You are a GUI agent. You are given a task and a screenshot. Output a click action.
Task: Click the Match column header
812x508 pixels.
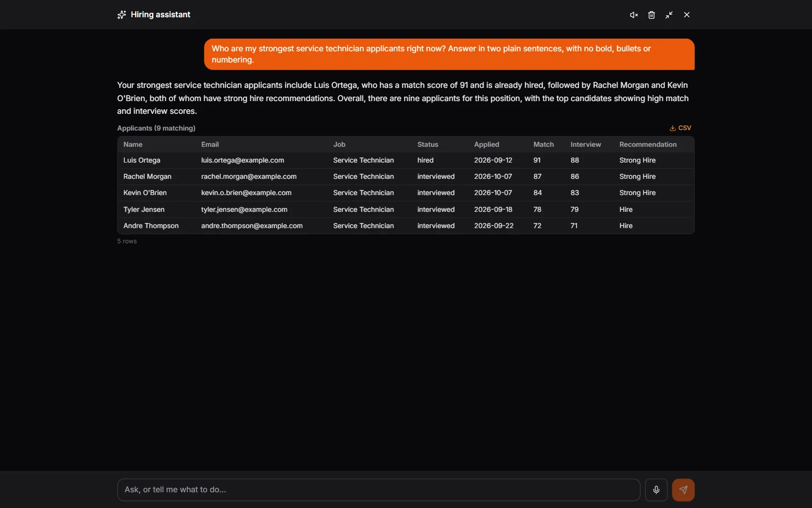[544, 144]
